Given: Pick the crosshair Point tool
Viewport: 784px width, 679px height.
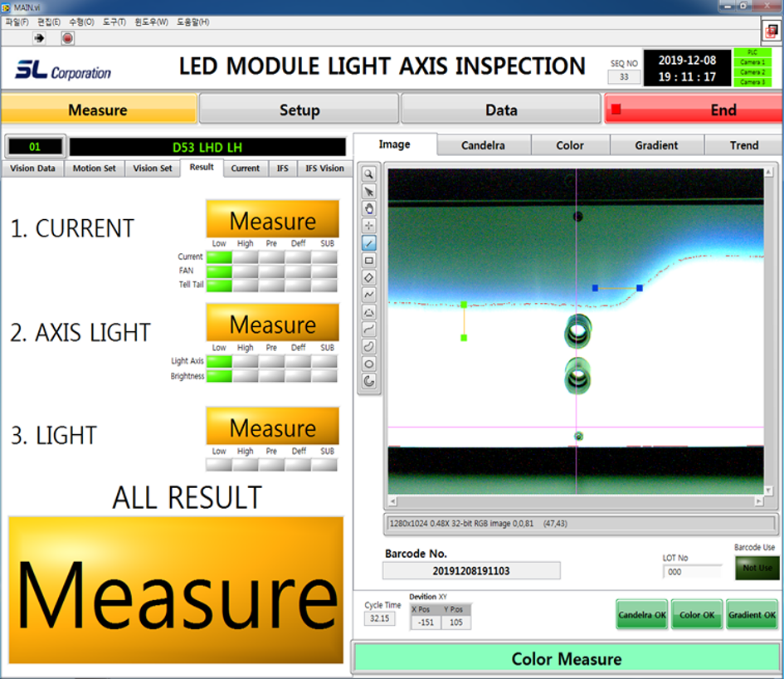Looking at the screenshot, I should 368,226.
